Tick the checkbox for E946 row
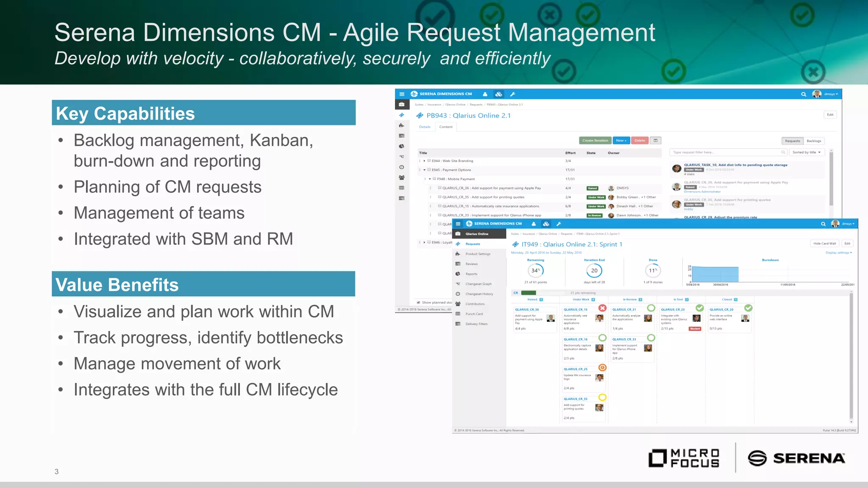The height and width of the screenshot is (488, 868). 429,242
